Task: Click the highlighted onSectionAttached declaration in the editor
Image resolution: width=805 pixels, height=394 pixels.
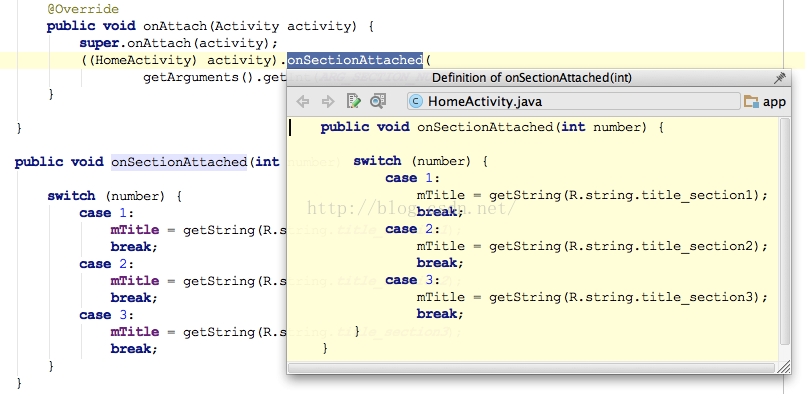Action: click(x=179, y=162)
